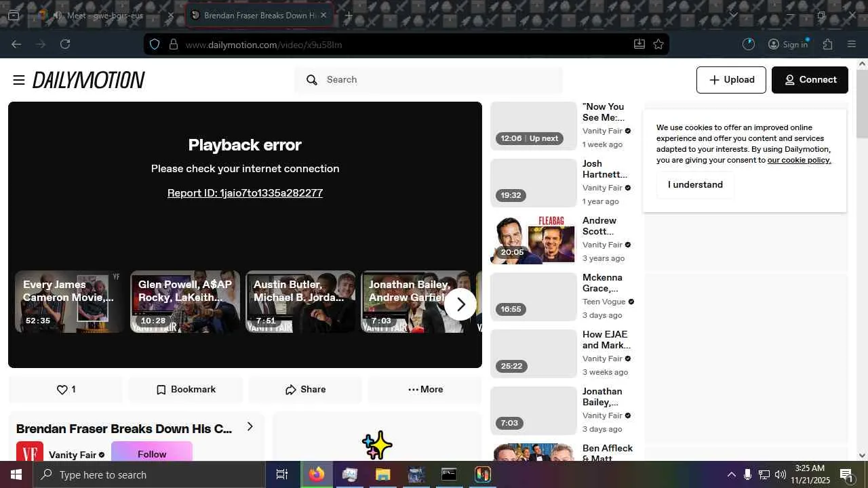This screenshot has height=488, width=868.
Task: Share this video
Action: (305, 390)
